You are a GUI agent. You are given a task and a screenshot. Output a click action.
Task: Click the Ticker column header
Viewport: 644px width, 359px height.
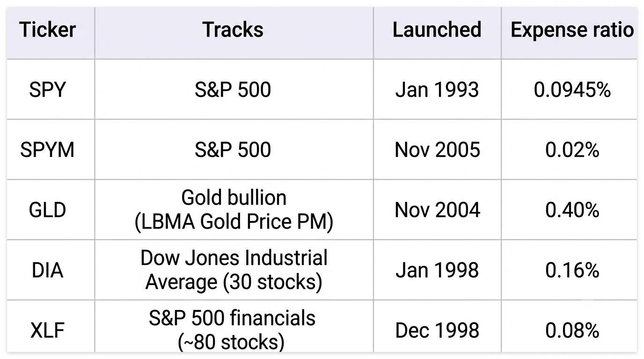pos(47,30)
